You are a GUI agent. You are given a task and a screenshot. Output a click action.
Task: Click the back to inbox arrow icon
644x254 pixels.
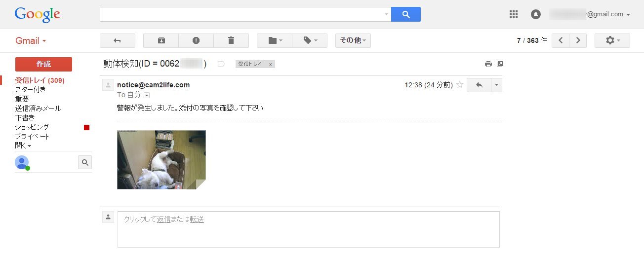click(117, 40)
